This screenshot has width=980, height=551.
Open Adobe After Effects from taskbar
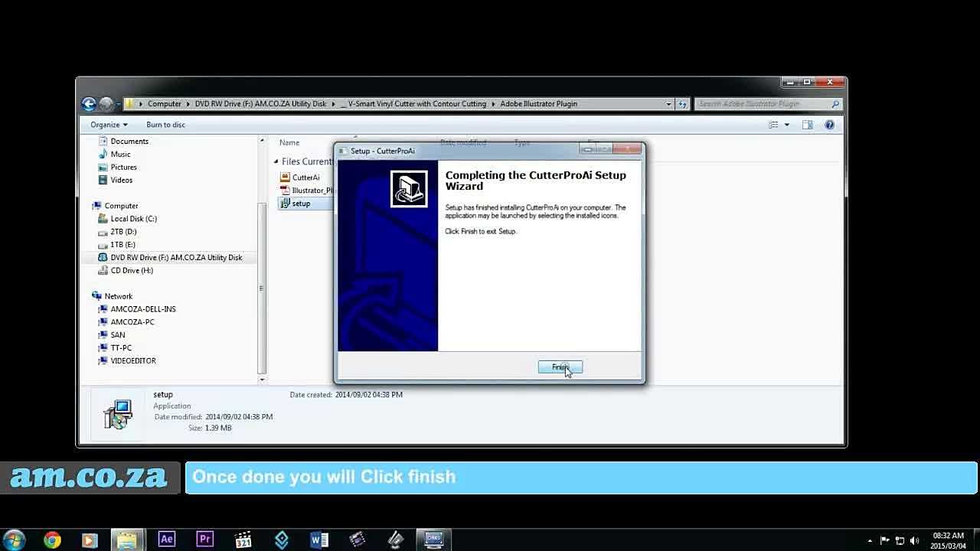(166, 540)
